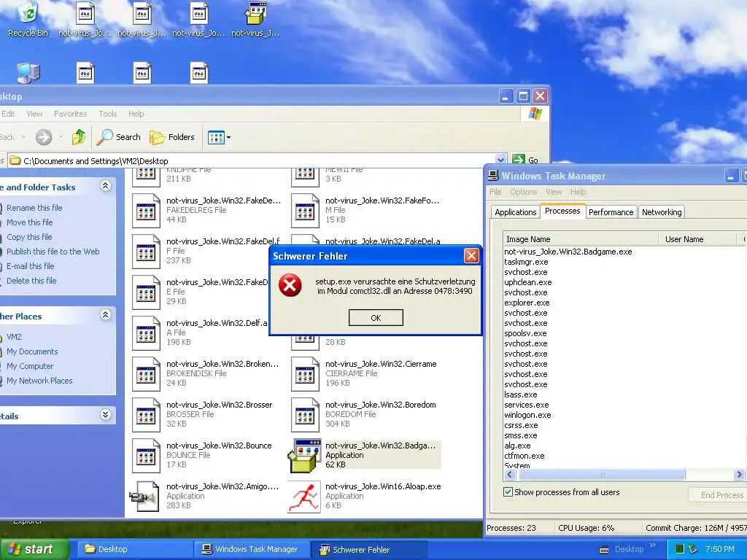Switch to Networking tab in Task Manager

(661, 212)
